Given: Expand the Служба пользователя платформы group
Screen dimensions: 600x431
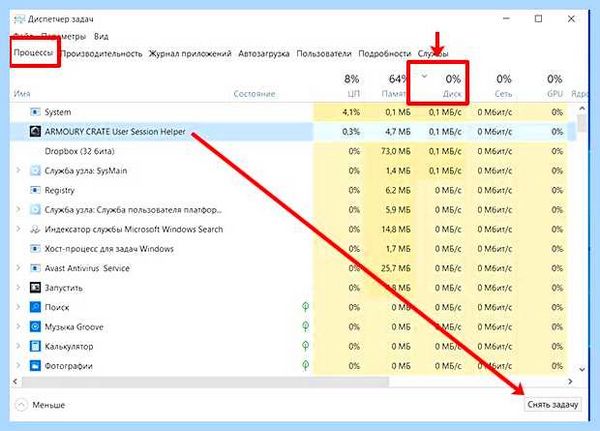Looking at the screenshot, I should pos(18,209).
